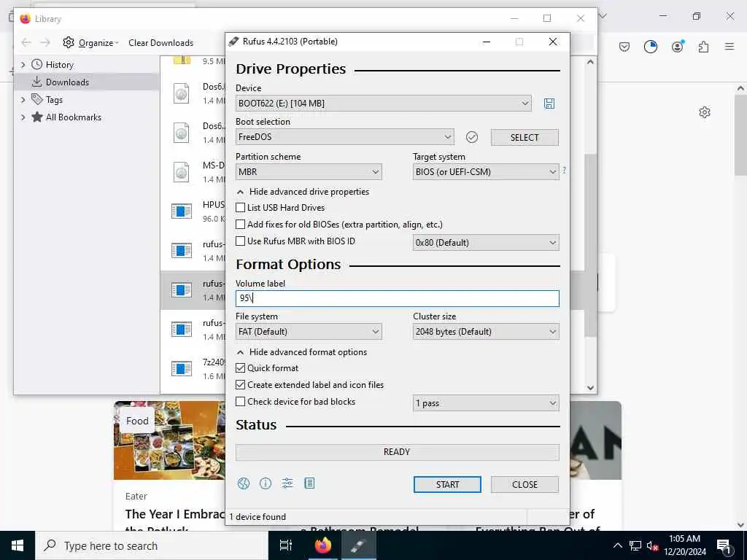Expand All Bookmarks in Library sidebar
This screenshot has height=560, width=747.
pos(23,117)
